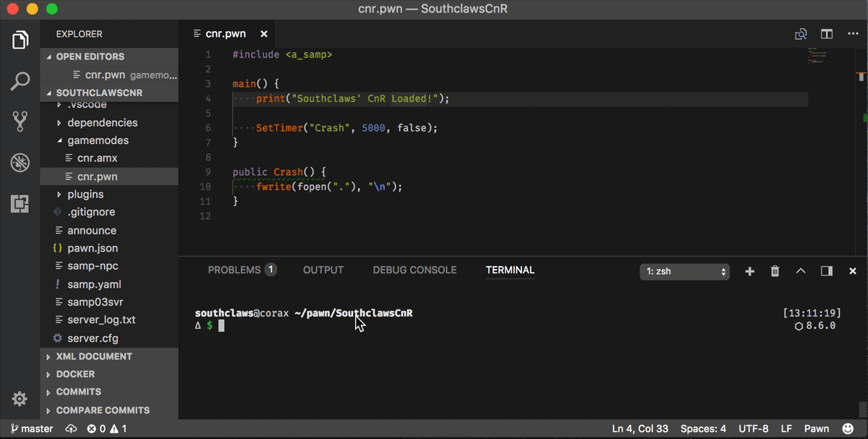Collapse the OPEN EDITORS section
Image resolution: width=868 pixels, height=439 pixels.
[109, 56]
